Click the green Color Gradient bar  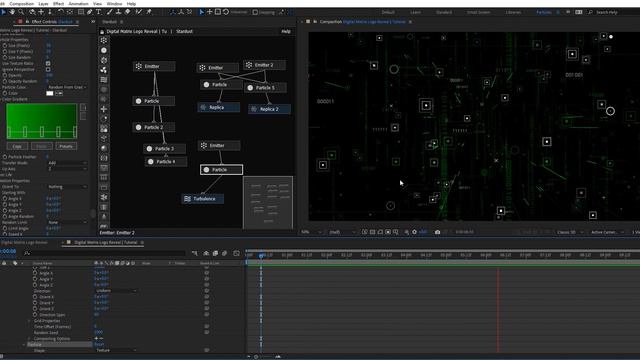pos(42,121)
